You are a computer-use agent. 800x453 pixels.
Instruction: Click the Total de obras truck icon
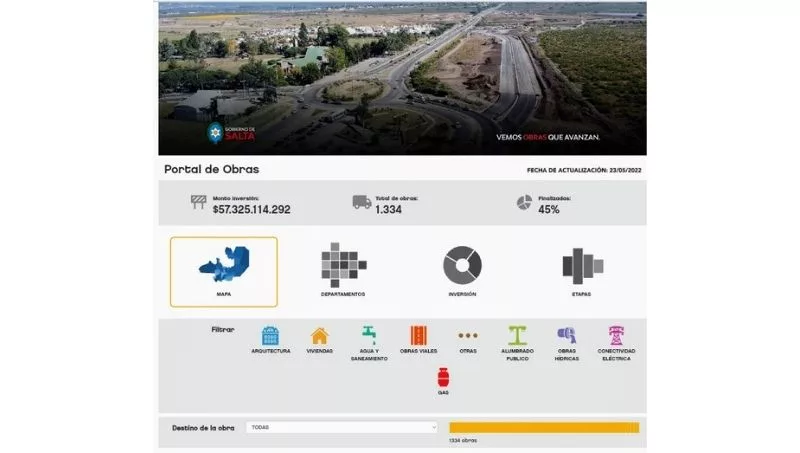(362, 203)
